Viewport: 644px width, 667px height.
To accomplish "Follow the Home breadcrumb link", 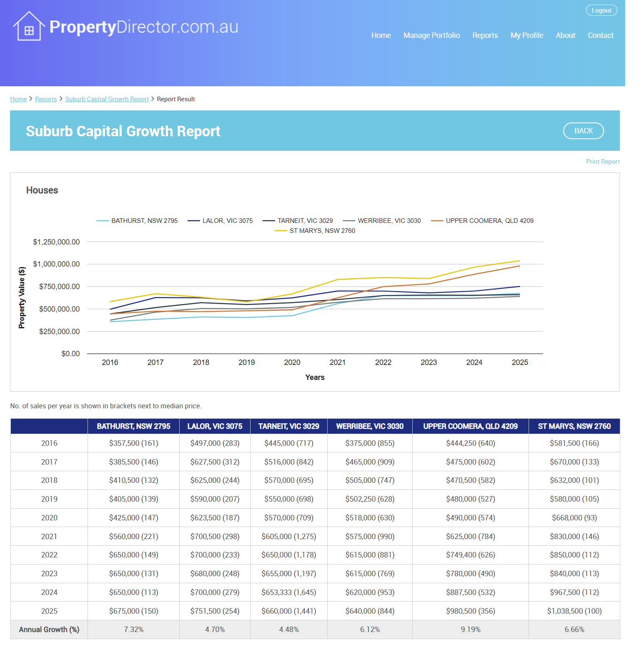I will tap(18, 99).
